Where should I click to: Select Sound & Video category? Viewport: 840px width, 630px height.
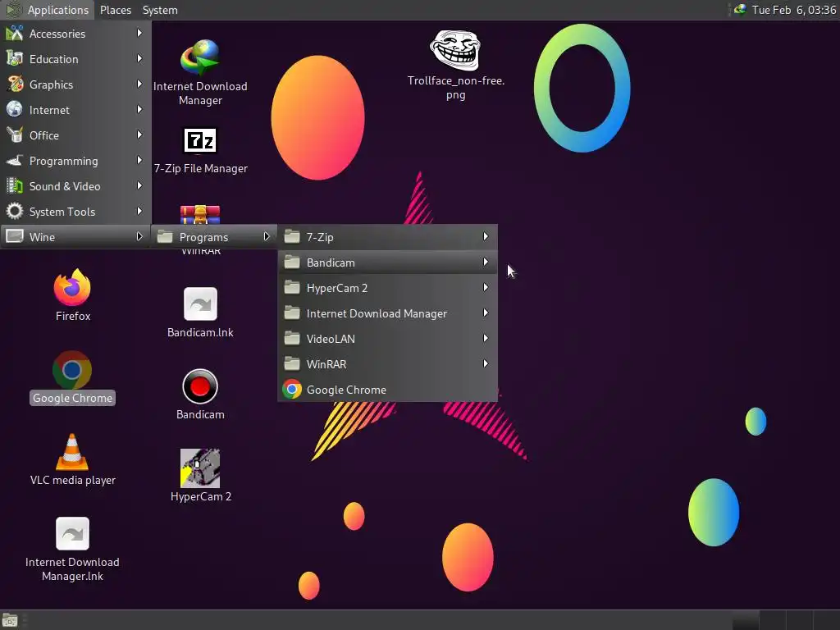(x=75, y=186)
